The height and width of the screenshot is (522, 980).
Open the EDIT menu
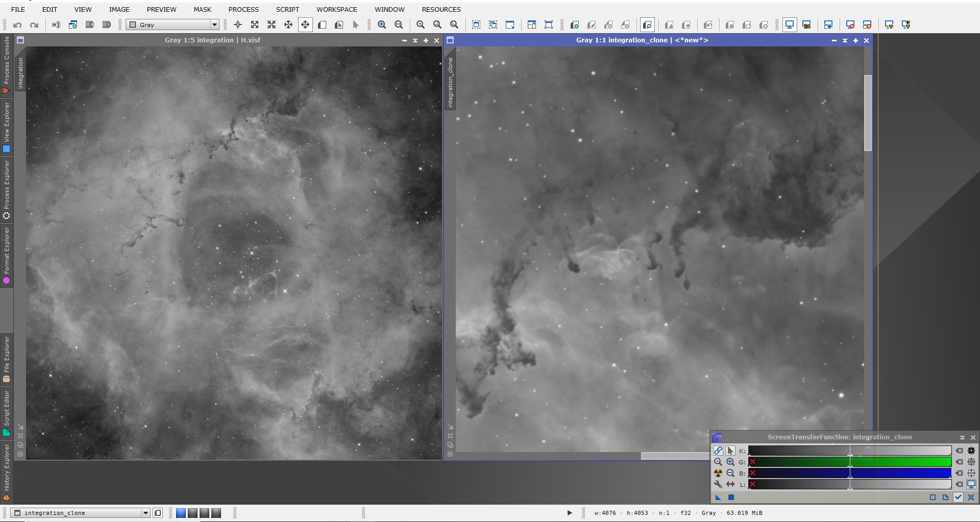pos(50,9)
